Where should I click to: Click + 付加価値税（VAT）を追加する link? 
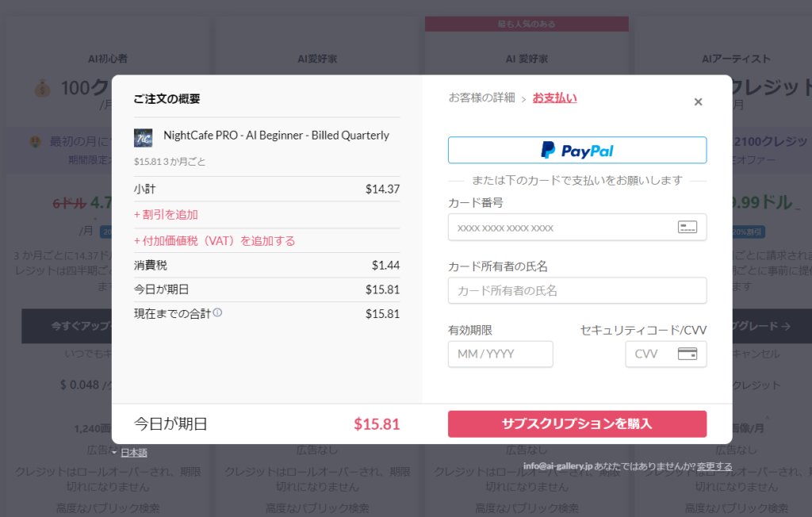[x=214, y=241]
